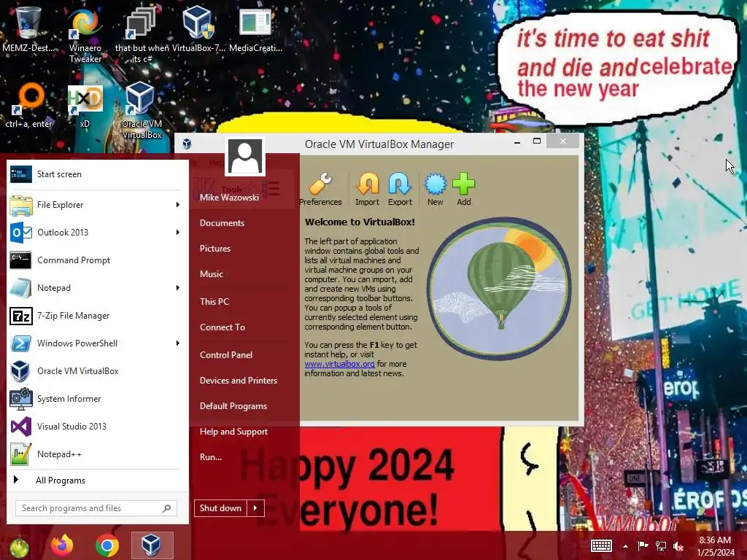Expand Notepad recent files arrow
Viewport: 747px width, 560px height.
pos(178,287)
